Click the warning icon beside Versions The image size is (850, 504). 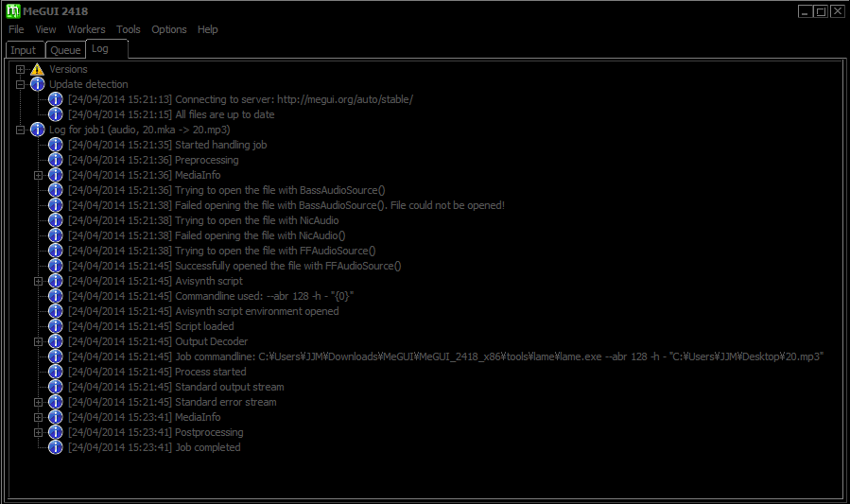(38, 69)
